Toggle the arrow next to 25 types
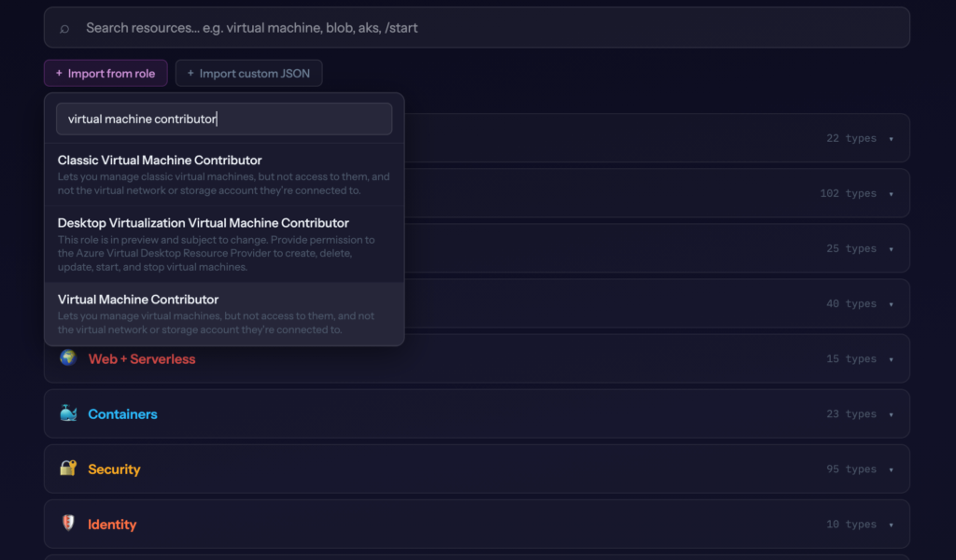This screenshot has width=956, height=560. click(x=891, y=249)
